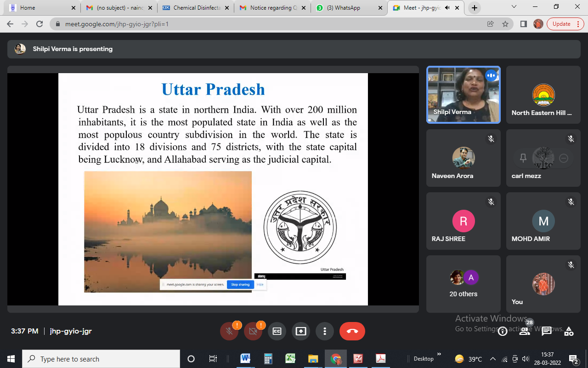
Task: Switch to the Home browser tab
Action: [42, 8]
